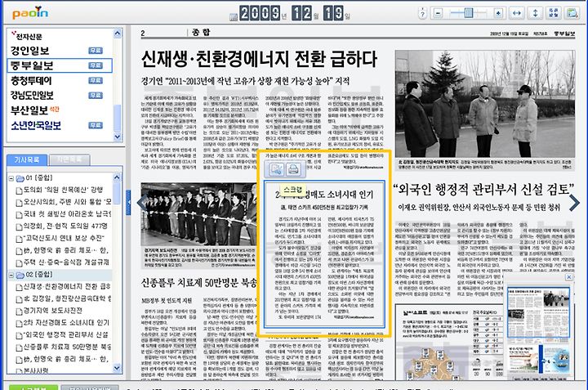Image resolution: width=588 pixels, height=390 pixels.
Task: Toggle the page thumbnail navigator icon
Action: 572,13
